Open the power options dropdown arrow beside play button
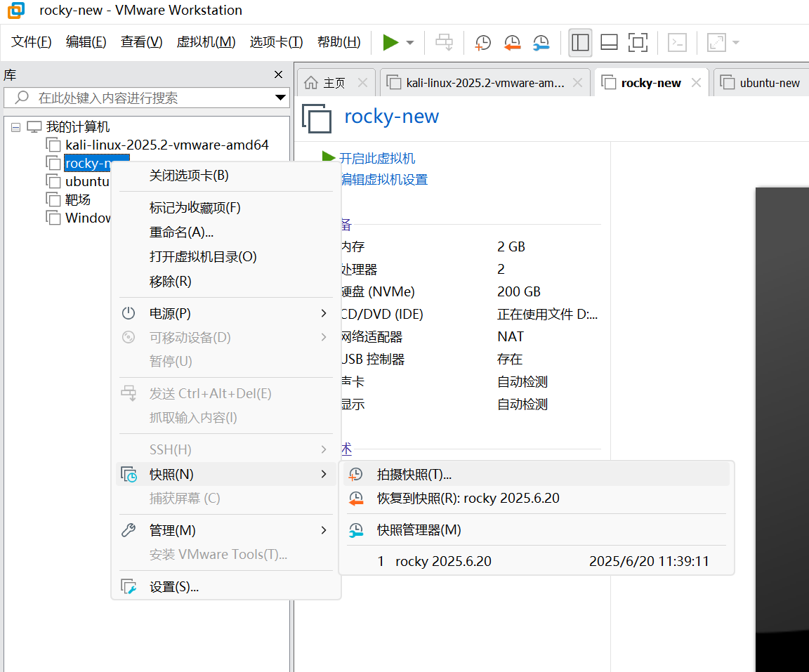The image size is (809, 672). pos(410,43)
